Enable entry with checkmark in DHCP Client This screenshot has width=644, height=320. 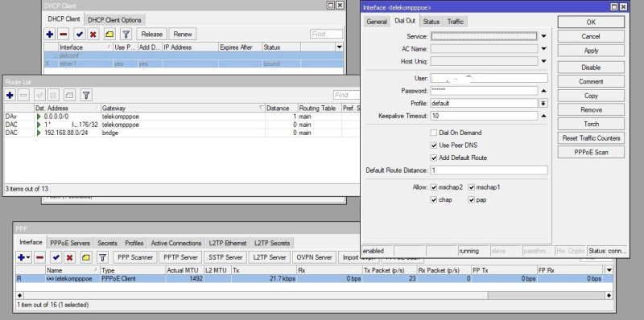coord(80,35)
